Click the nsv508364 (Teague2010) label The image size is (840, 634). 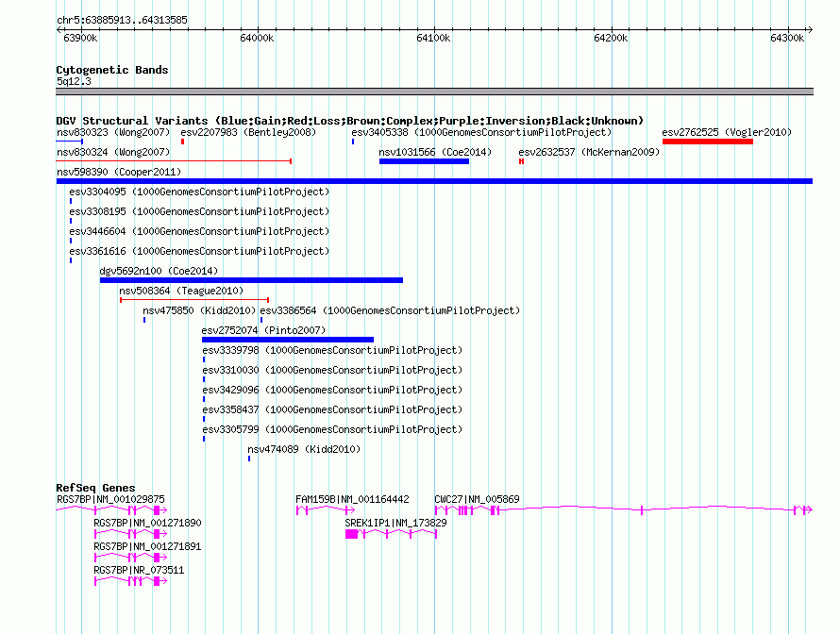click(181, 291)
